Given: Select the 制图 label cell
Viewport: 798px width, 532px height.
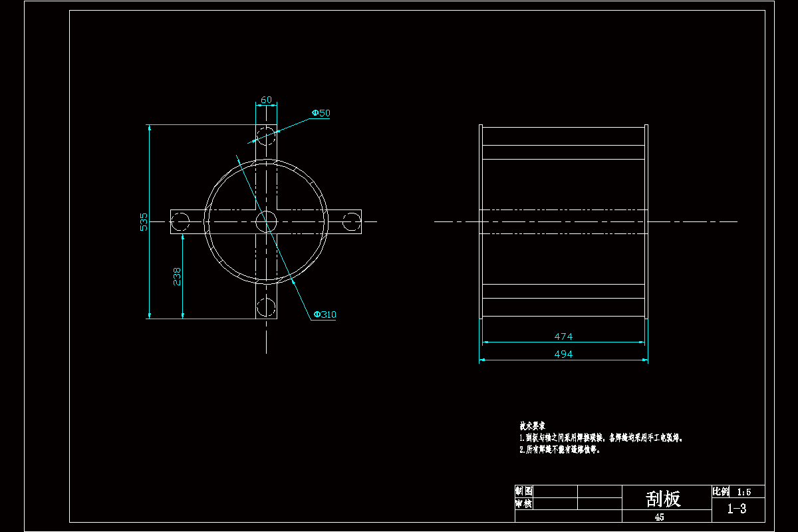Looking at the screenshot, I should (523, 491).
